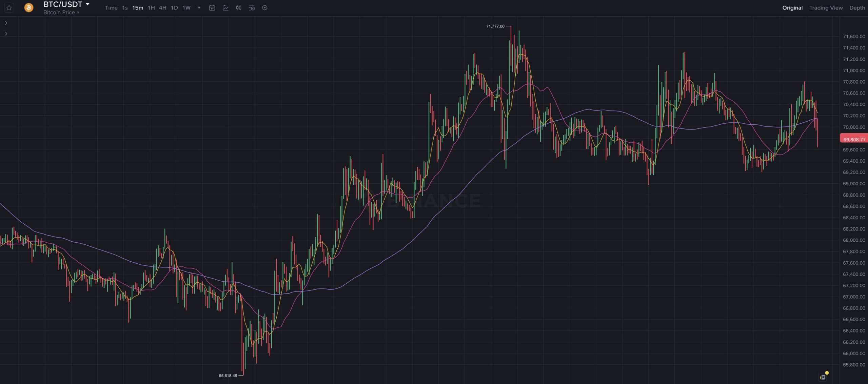Click the bottom-right notes icon with yellow dot
The height and width of the screenshot is (384, 868).
[x=823, y=377]
